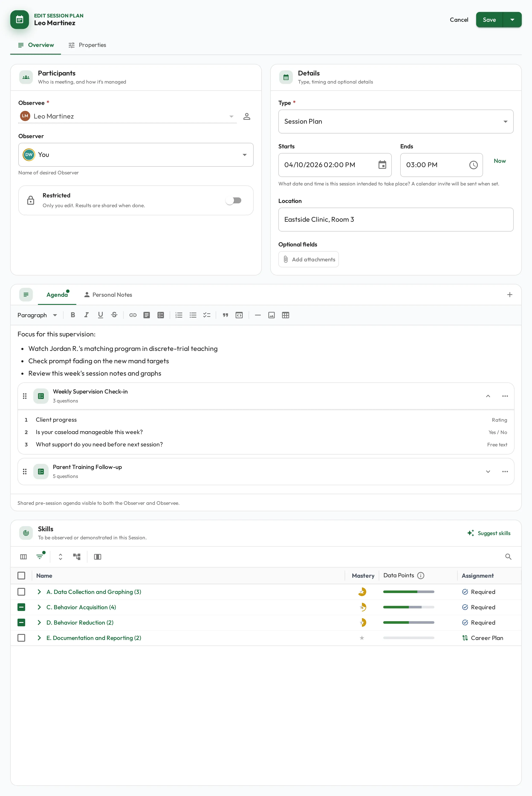The height and width of the screenshot is (796, 532).
Task: Open the calendar picker for Starts
Action: pos(382,165)
